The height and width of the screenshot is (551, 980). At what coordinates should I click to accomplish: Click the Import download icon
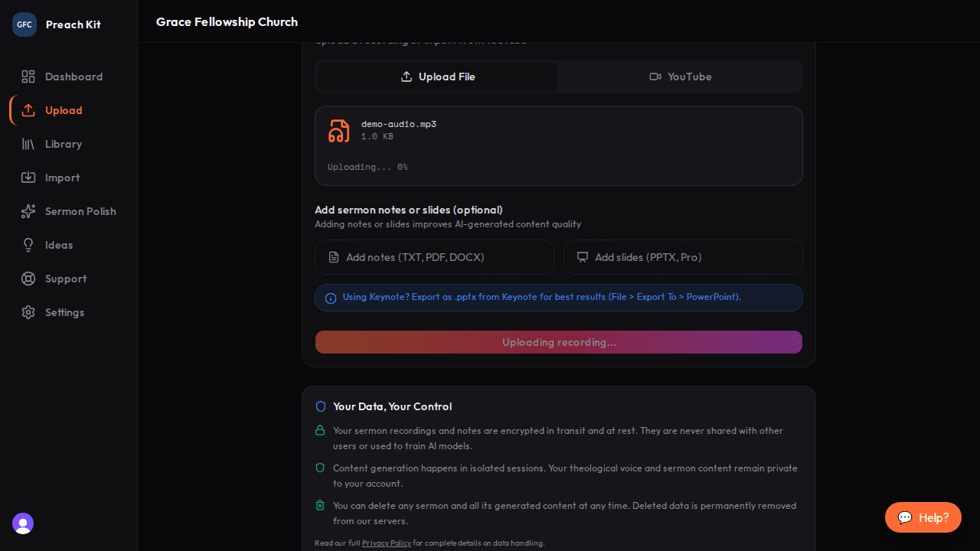tap(28, 178)
